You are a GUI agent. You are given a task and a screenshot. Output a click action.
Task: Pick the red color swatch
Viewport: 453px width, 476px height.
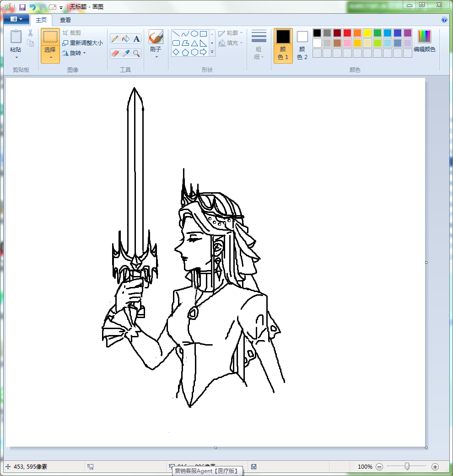pyautogui.click(x=347, y=33)
